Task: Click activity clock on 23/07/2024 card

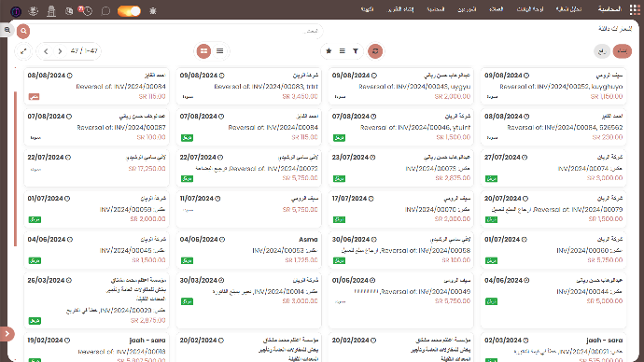Action: coord(372,158)
